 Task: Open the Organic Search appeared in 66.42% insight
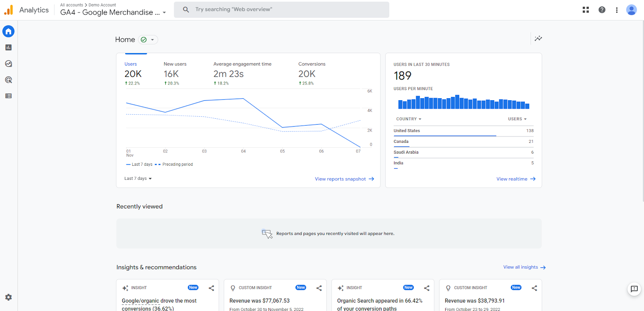380,305
